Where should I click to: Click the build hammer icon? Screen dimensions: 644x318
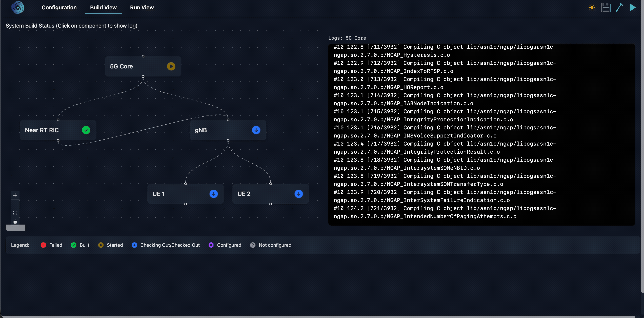coord(619,8)
